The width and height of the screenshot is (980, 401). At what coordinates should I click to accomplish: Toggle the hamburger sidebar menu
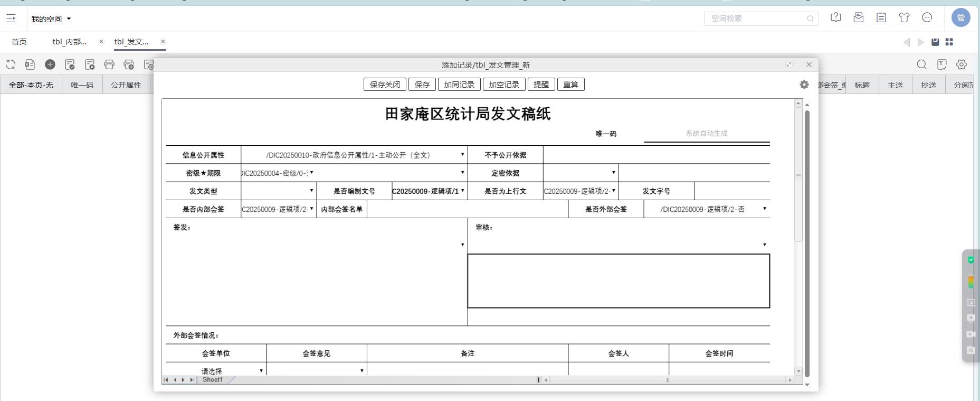point(11,18)
